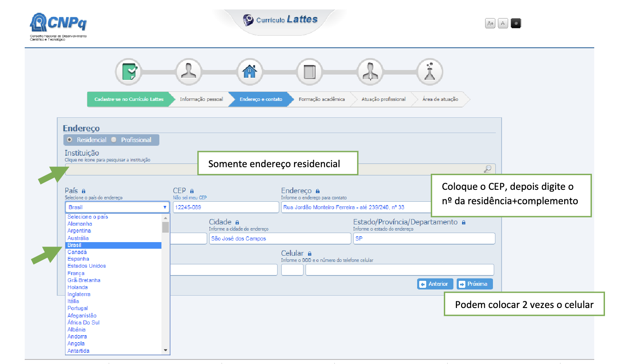This screenshot has height=364, width=621.
Task: Click the registration checklist step icon
Action: 129,72
